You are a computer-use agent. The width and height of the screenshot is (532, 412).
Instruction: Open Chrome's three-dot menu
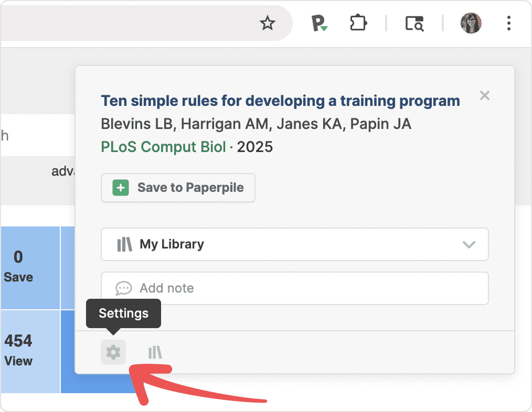[508, 23]
